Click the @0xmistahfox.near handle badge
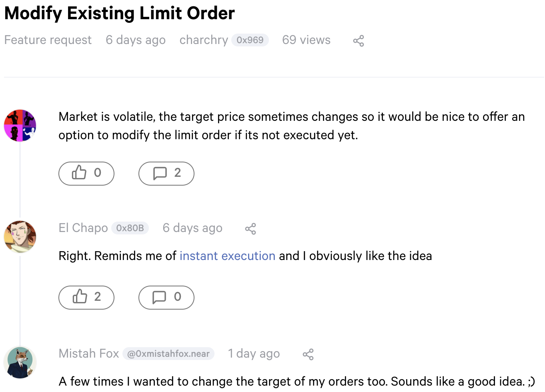 [168, 354]
